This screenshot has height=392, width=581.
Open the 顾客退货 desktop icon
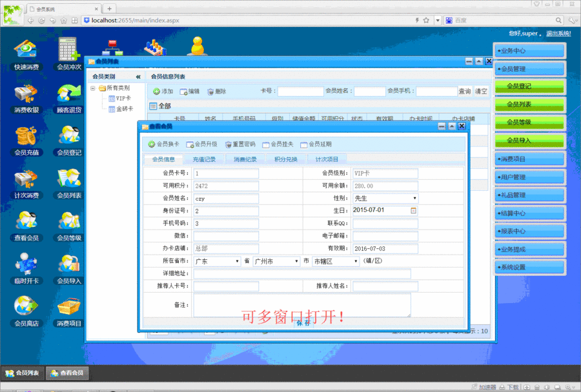pyautogui.click(x=69, y=99)
